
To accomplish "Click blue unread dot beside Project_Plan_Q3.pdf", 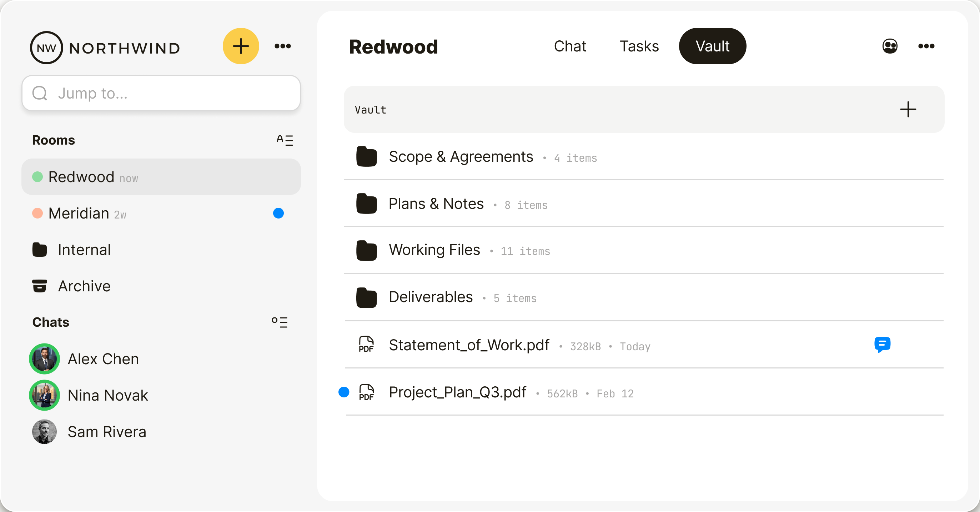I will (x=344, y=392).
